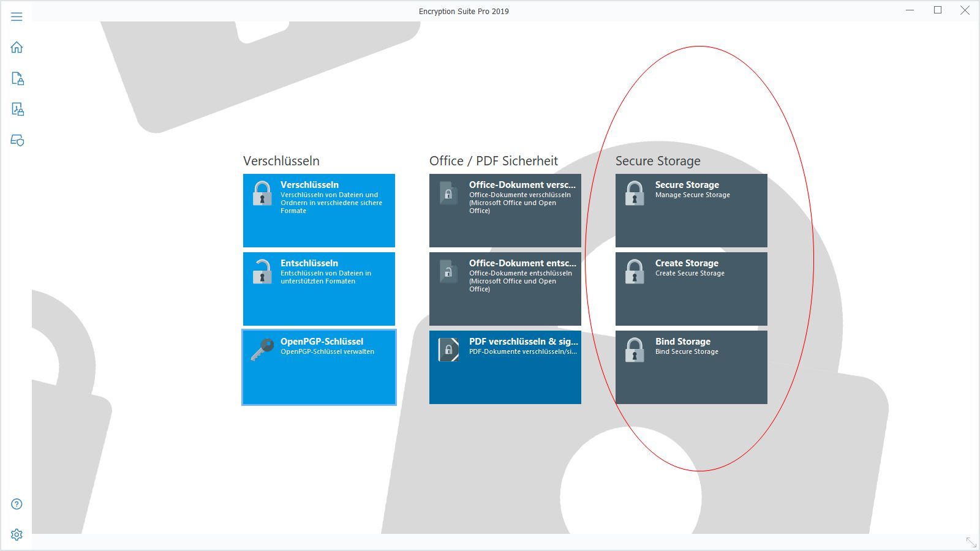Open the Verschlüsseln tile title
The width and height of the screenshot is (980, 551).
309,184
